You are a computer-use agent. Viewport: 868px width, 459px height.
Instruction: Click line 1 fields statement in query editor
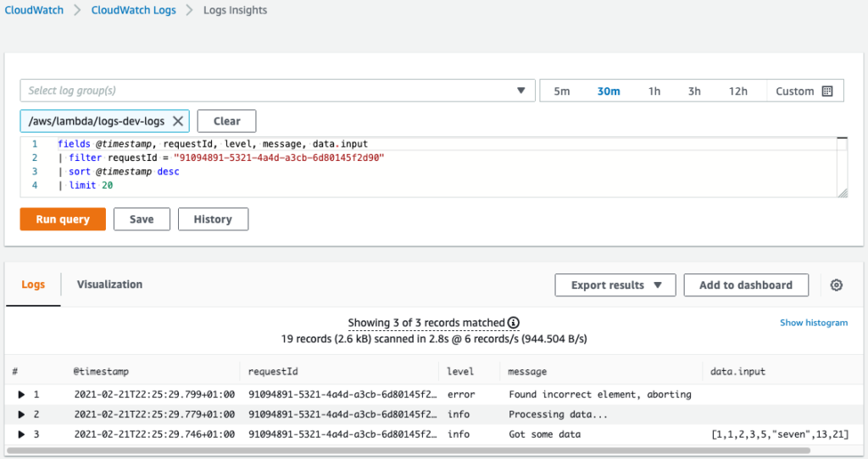(x=213, y=144)
